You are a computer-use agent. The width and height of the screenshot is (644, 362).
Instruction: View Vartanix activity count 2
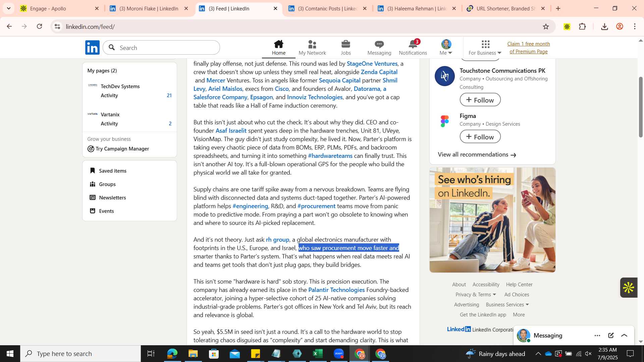pyautogui.click(x=170, y=124)
